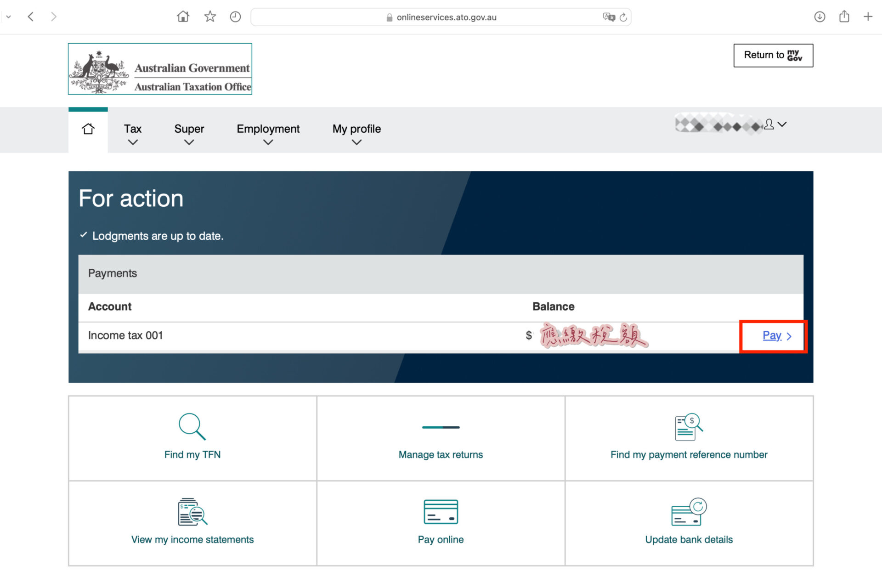Expand the Tax menu chevron
The image size is (882, 588).
133,142
